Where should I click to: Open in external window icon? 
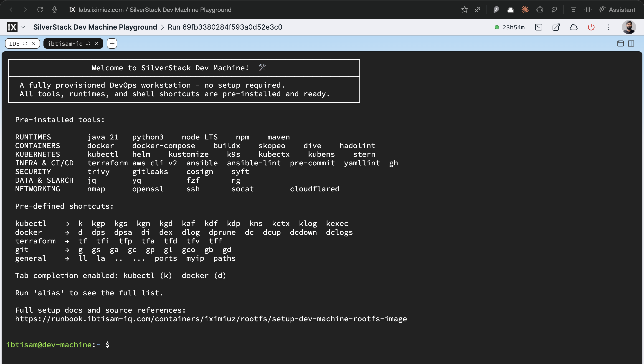click(556, 27)
